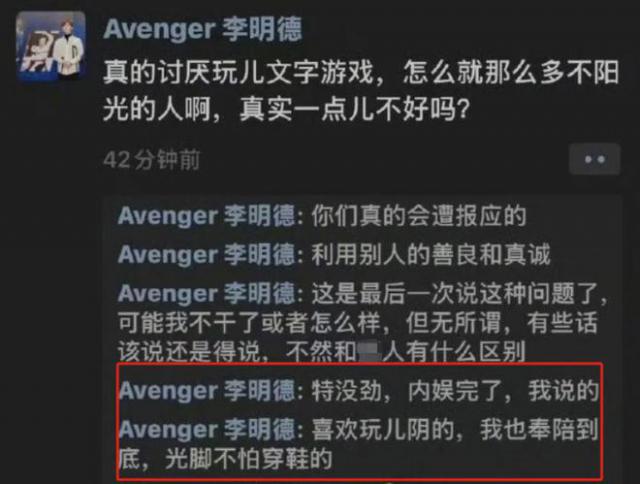The width and height of the screenshot is (640, 484).
Task: Click the blurred censored word before 人有什么区别
Action: coord(369,352)
